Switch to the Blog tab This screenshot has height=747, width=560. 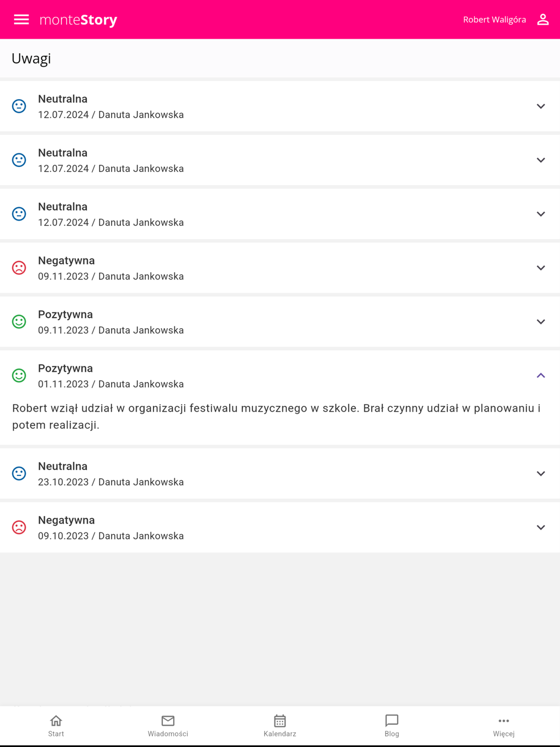(x=392, y=726)
